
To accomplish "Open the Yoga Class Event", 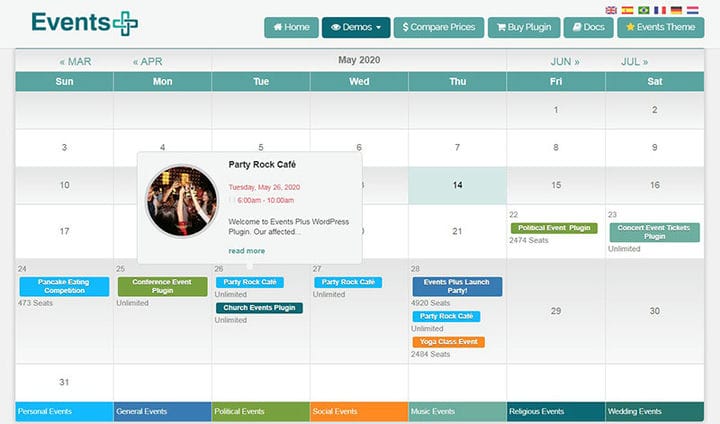I will (449, 342).
